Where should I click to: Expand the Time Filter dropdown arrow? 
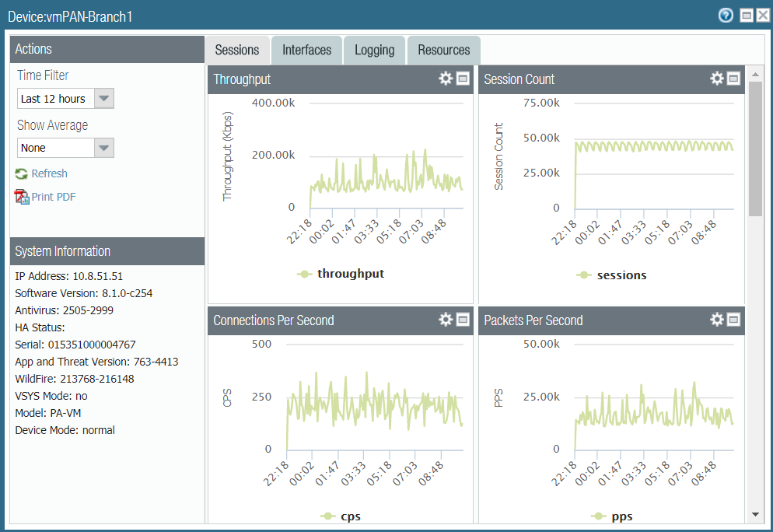click(x=103, y=99)
